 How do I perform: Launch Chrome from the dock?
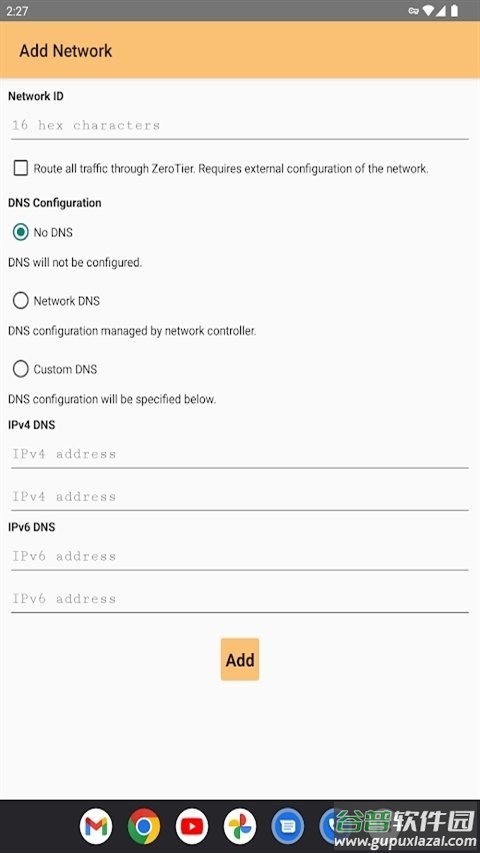(144, 827)
